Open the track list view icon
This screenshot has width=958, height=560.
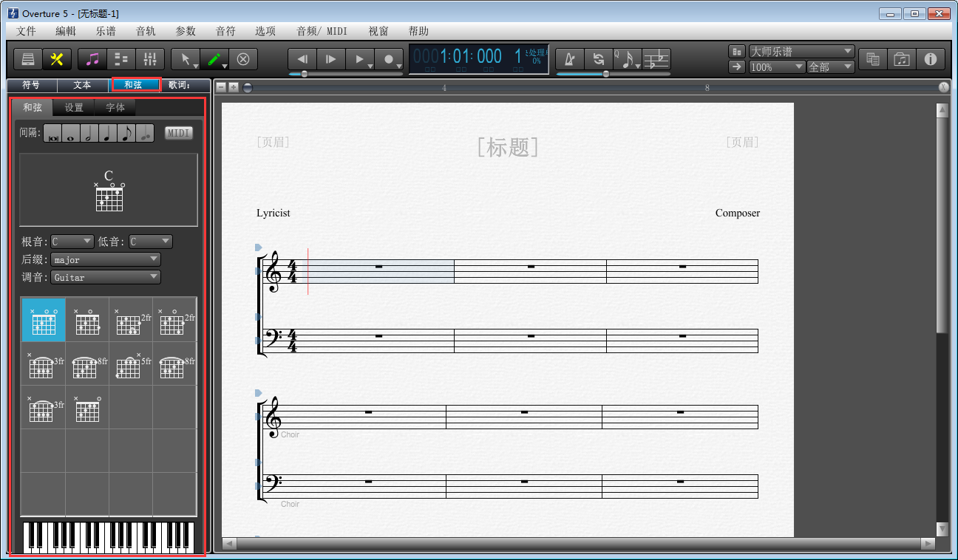[121, 59]
